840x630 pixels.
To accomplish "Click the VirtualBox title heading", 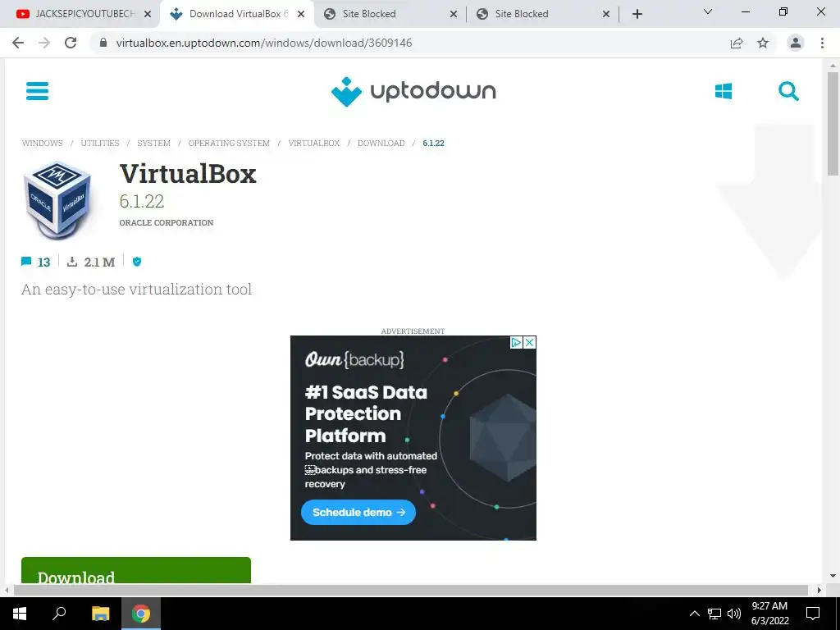I will click(188, 174).
